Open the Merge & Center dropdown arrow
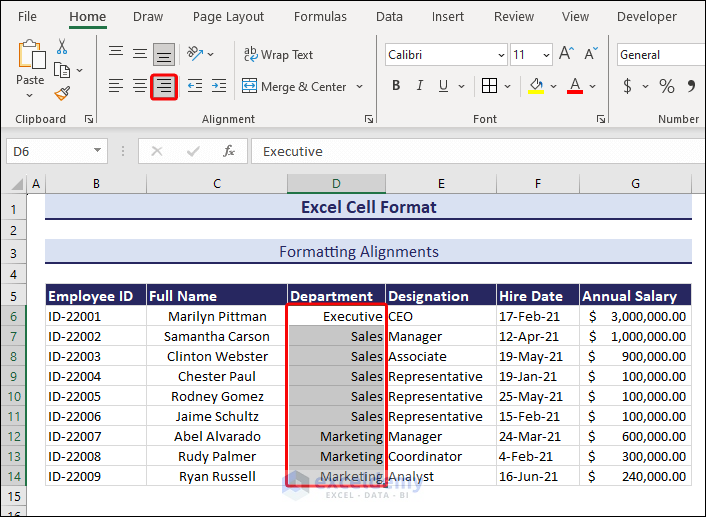706x517 pixels. coord(360,87)
